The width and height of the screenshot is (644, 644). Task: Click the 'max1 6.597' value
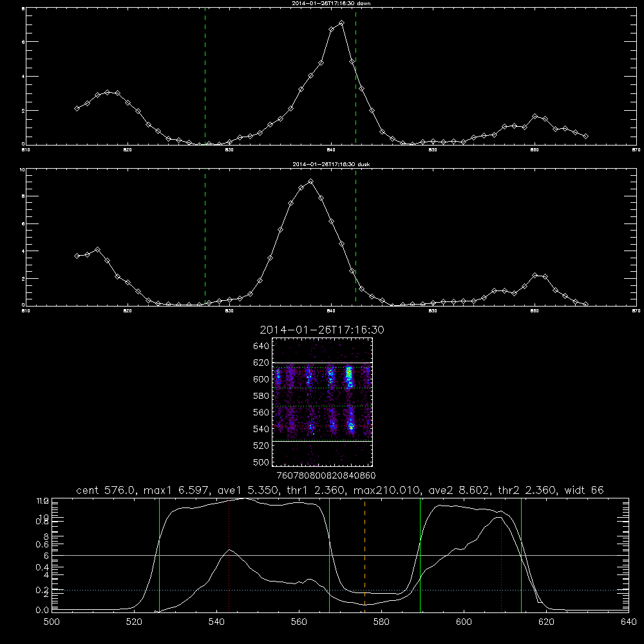(x=175, y=490)
